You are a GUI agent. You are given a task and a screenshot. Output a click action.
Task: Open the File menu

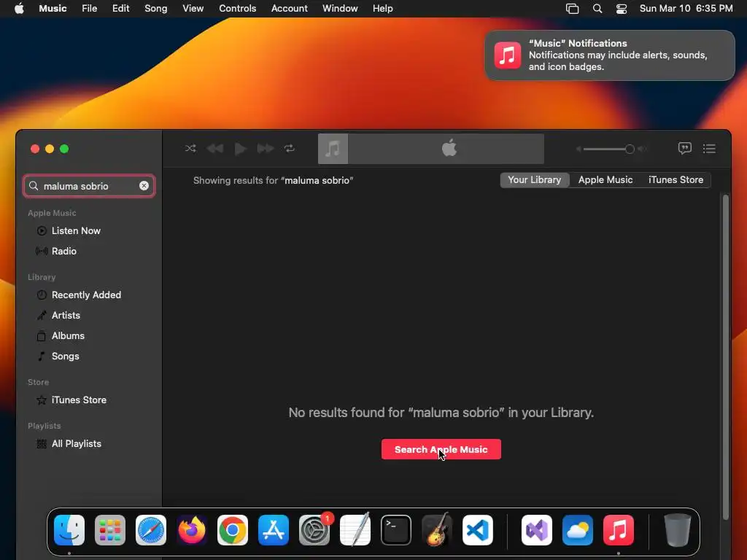pyautogui.click(x=89, y=9)
